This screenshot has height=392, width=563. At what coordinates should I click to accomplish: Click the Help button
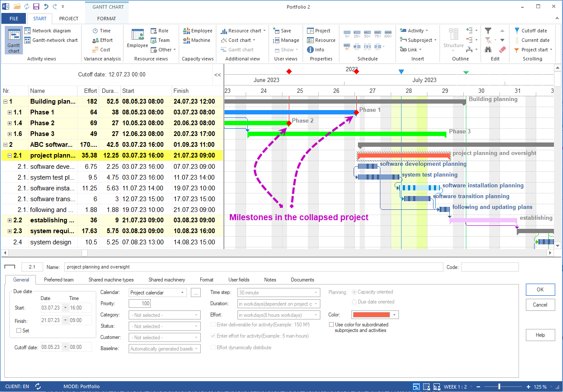click(540, 335)
